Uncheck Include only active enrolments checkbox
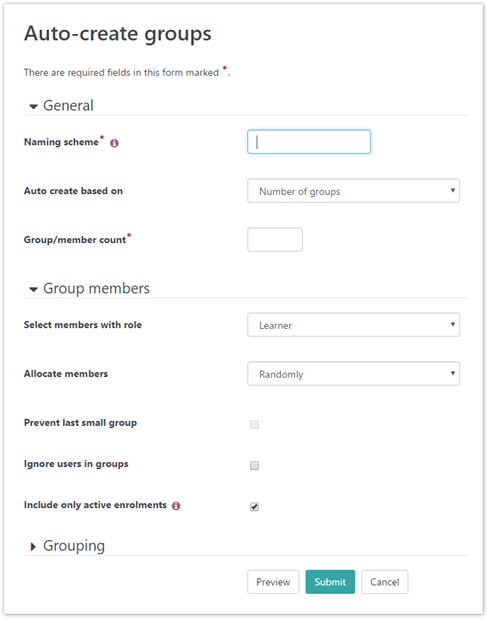Viewport: 487px width, 618px height. (255, 506)
